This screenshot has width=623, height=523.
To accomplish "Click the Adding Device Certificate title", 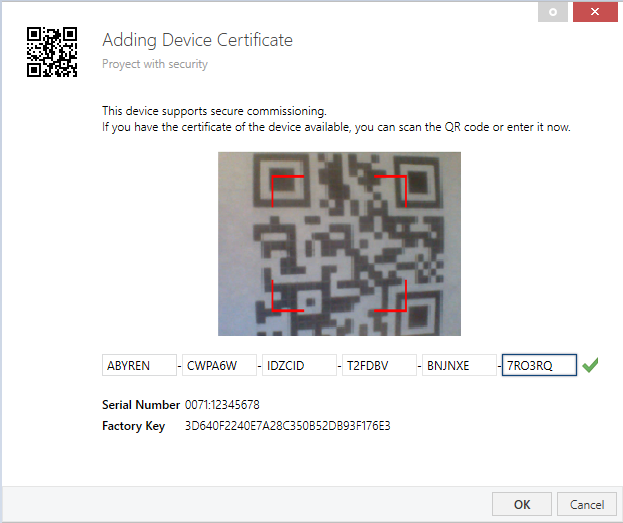I will (197, 40).
